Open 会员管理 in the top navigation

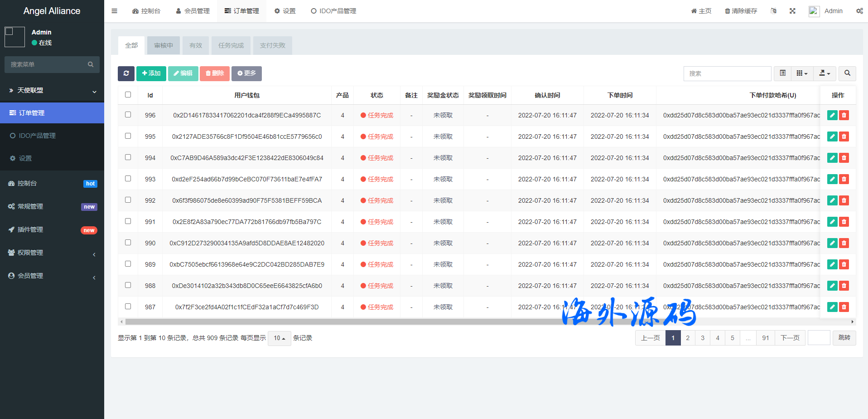193,11
